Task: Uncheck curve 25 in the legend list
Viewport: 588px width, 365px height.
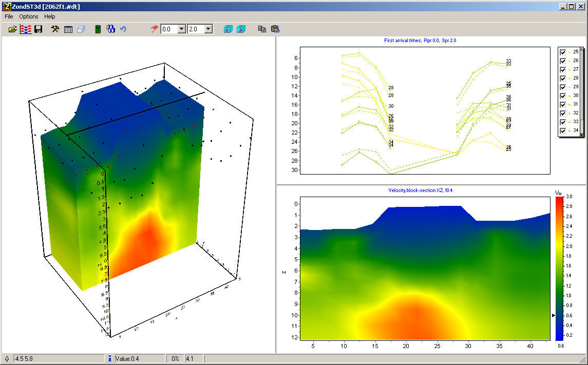Action: coord(562,51)
